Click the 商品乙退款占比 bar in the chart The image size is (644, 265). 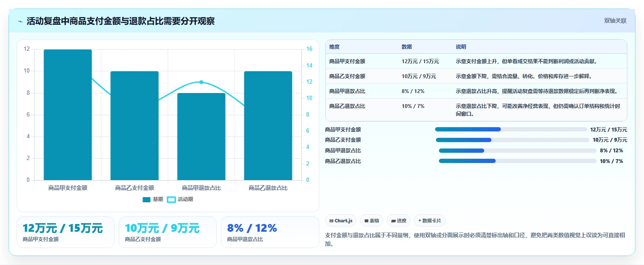pyautogui.click(x=268, y=125)
